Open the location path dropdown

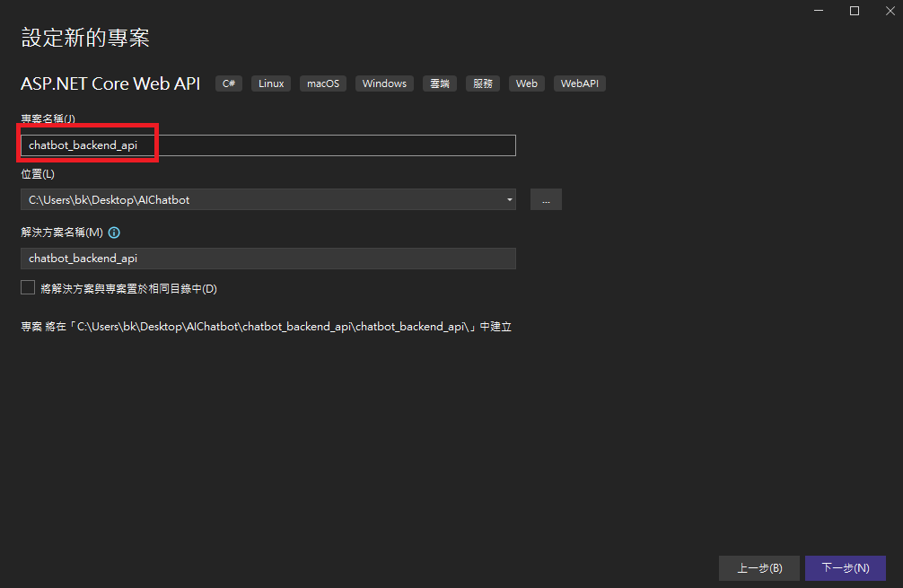509,200
